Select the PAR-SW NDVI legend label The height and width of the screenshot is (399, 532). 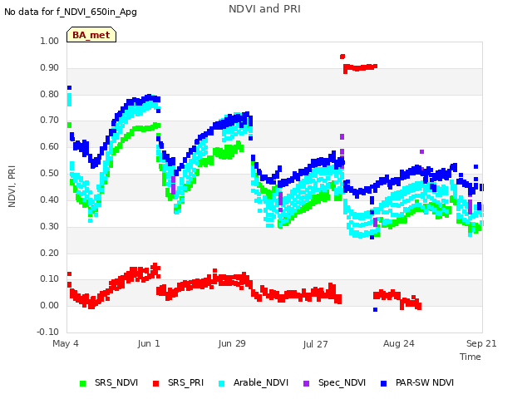pyautogui.click(x=425, y=382)
